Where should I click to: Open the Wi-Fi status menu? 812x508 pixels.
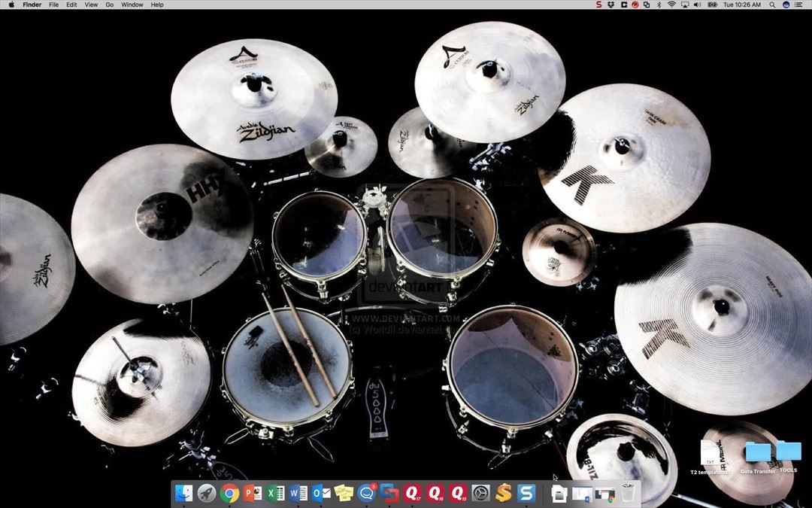pyautogui.click(x=671, y=5)
